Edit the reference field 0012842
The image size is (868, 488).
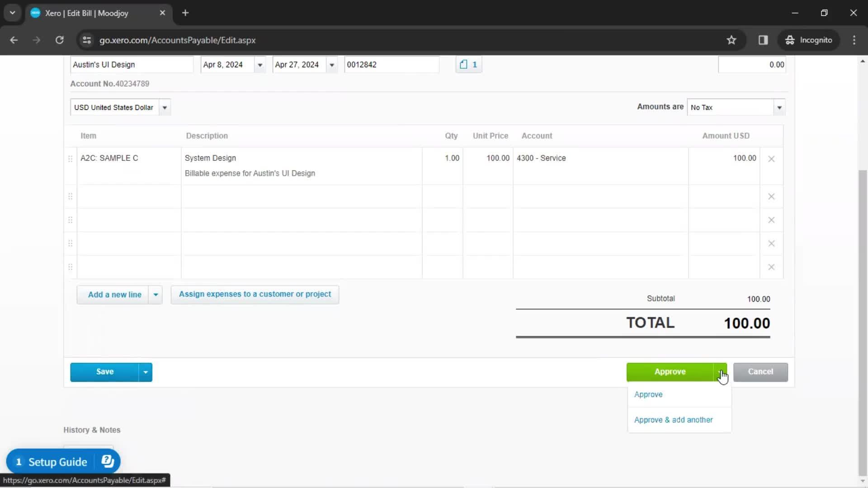tap(392, 65)
